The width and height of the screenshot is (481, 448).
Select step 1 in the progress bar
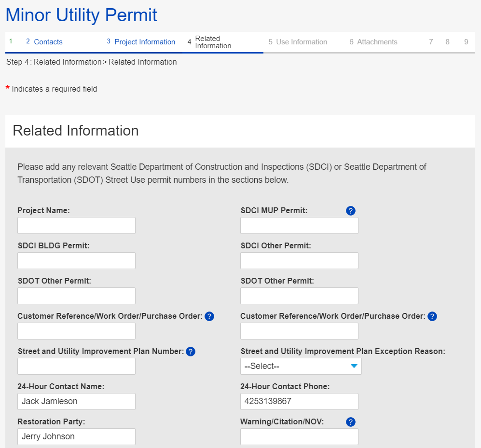click(x=11, y=42)
